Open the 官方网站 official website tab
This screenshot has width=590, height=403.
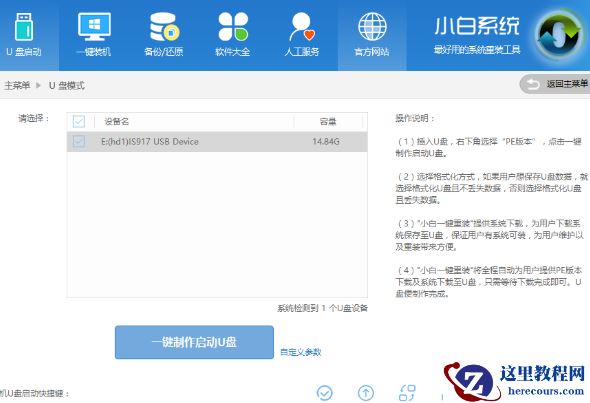[x=372, y=35]
